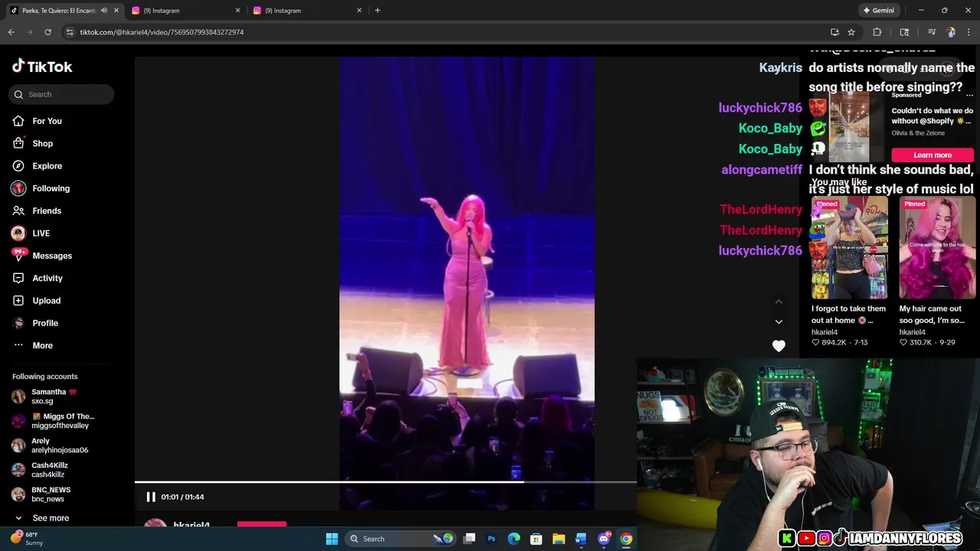Close the TikTok browser tab
Image resolution: width=980 pixels, height=551 pixels.
click(x=116, y=11)
